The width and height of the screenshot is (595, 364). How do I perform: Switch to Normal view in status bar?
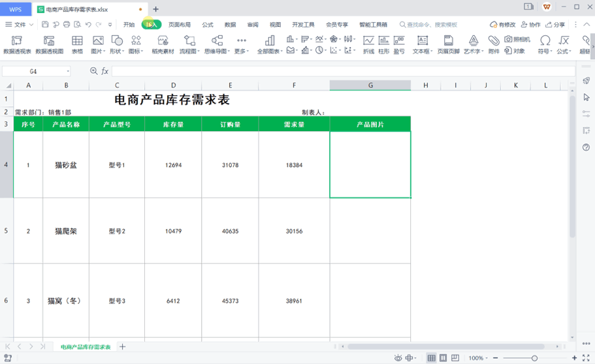point(431,358)
